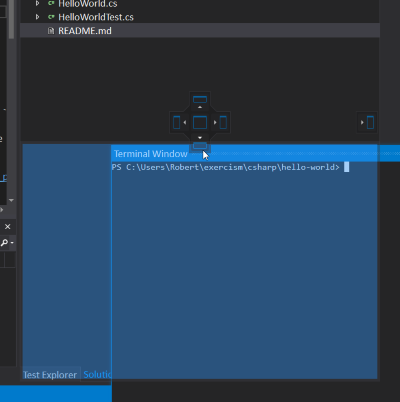
Task: Dock Terminal Window using the left guide
Action: click(179, 123)
